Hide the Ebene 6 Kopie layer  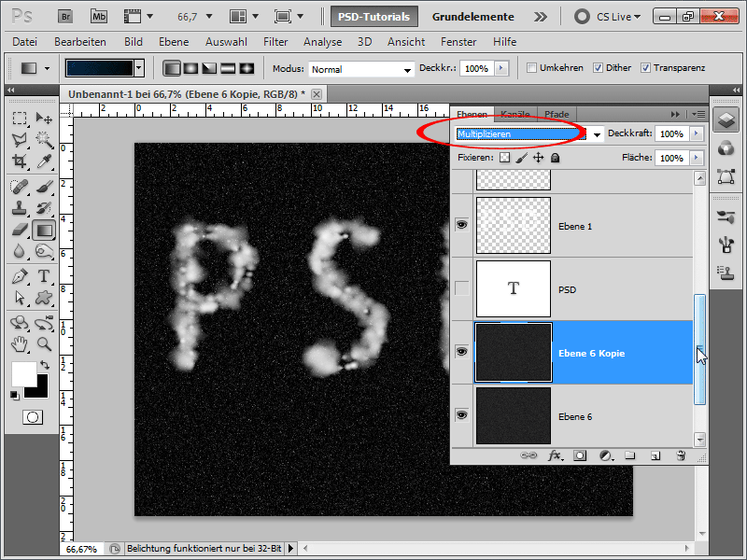(461, 352)
